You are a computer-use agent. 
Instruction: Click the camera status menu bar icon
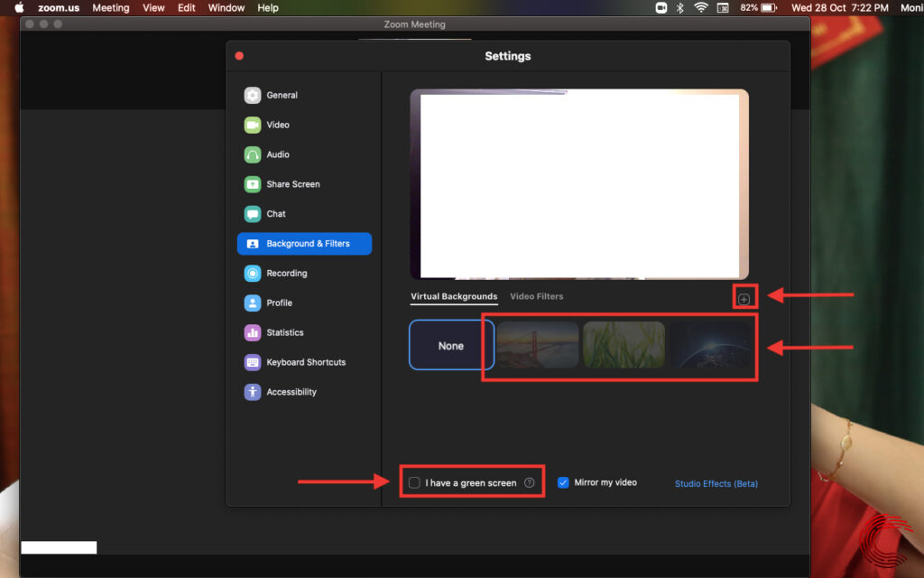661,7
